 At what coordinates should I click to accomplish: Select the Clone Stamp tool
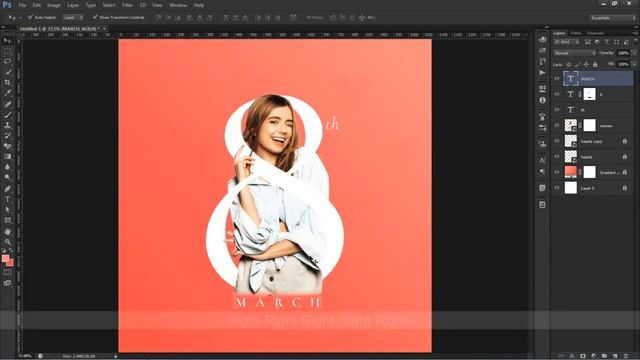pos(7,125)
